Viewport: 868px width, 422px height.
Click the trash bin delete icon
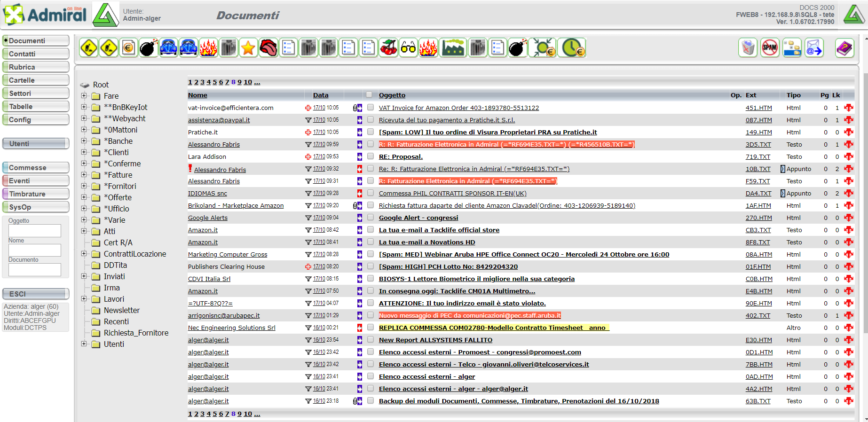click(x=748, y=47)
